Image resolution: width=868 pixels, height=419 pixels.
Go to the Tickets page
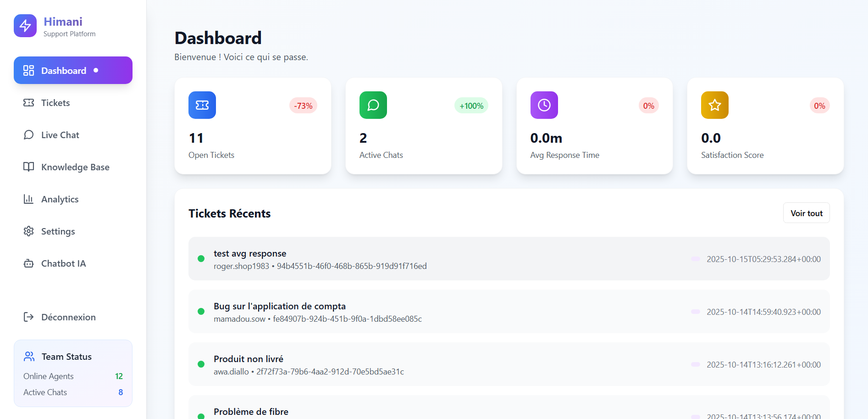[73, 103]
